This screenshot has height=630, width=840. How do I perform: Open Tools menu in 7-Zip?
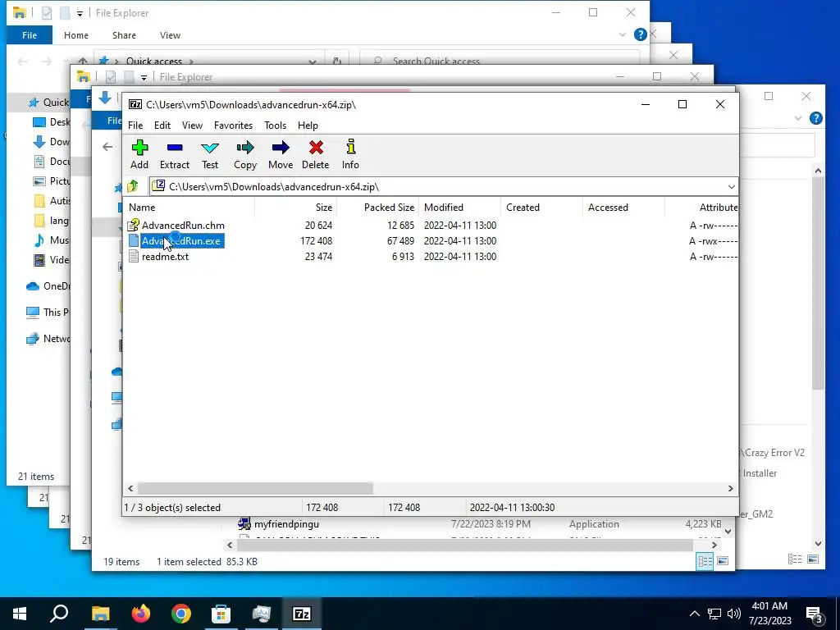[275, 126]
